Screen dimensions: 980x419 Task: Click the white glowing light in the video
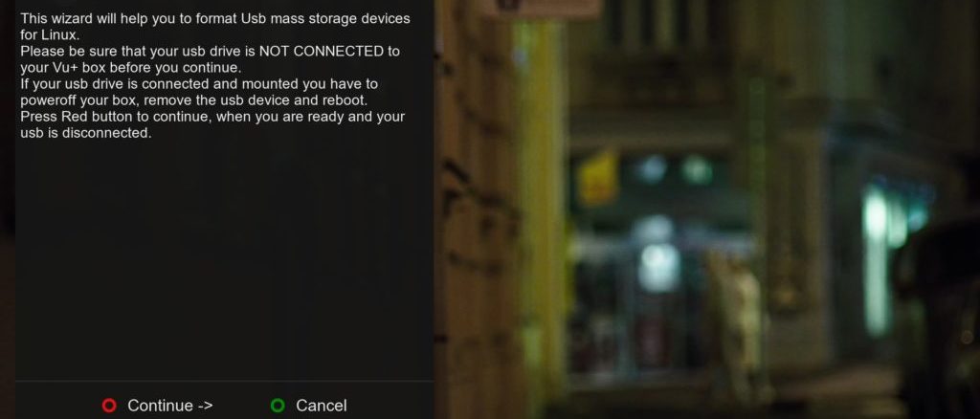point(658,267)
